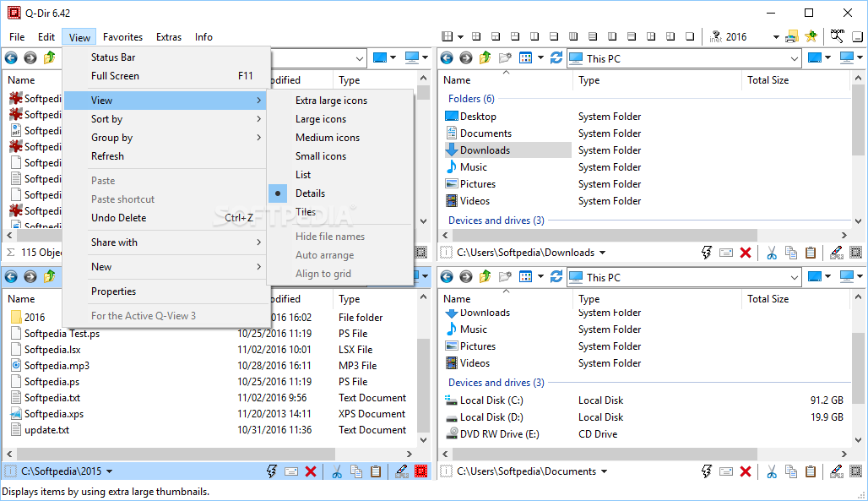
Task: Go back in top-right This PC pane
Action: [x=447, y=57]
